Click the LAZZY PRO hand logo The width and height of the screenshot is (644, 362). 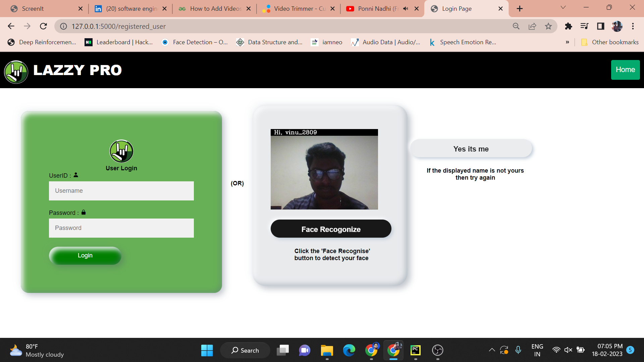[x=16, y=71]
